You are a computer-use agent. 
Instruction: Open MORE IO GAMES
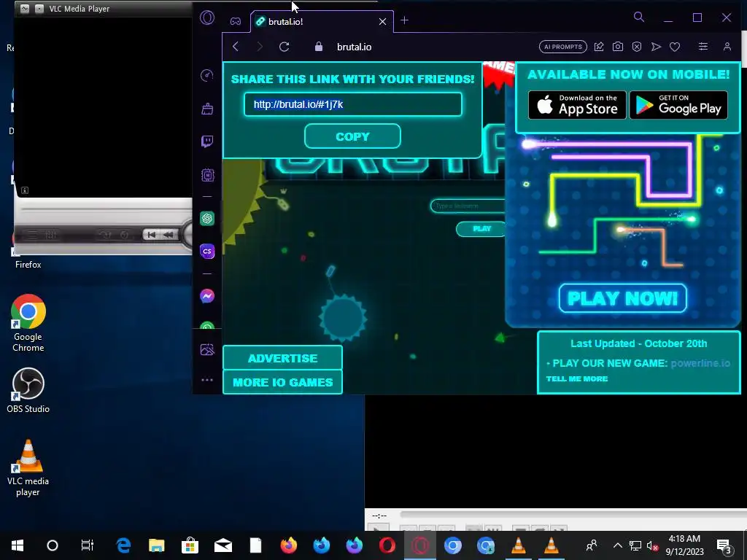pos(282,382)
